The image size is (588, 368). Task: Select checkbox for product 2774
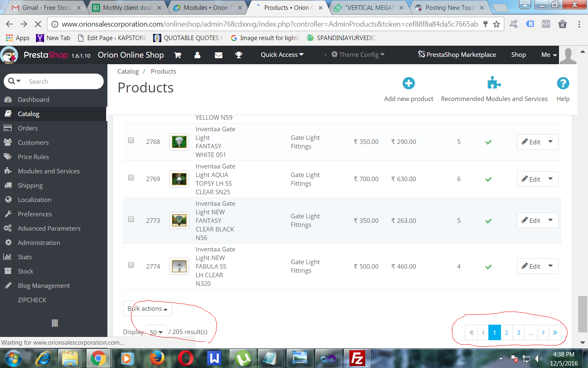point(131,265)
